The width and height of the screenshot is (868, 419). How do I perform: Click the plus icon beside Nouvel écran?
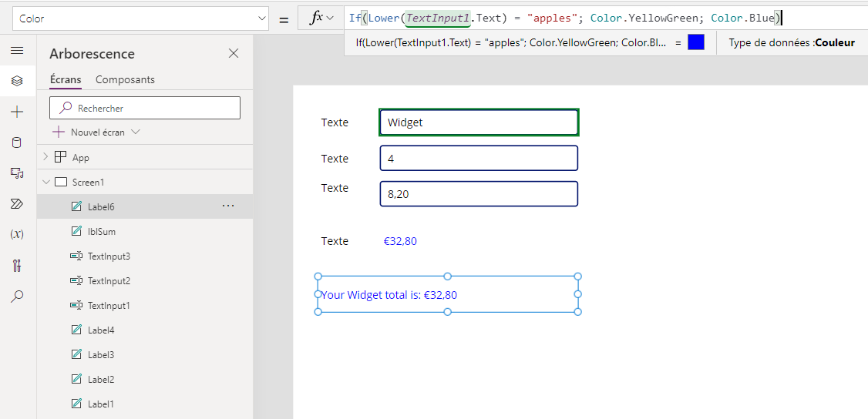click(59, 132)
